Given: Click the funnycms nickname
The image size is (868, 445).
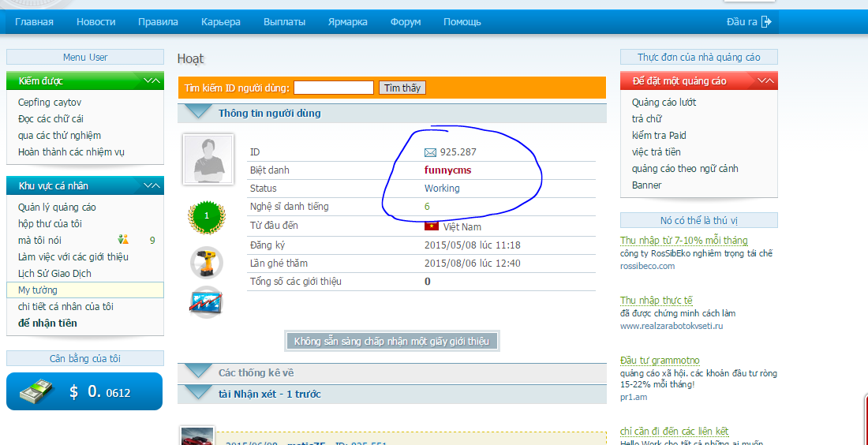Looking at the screenshot, I should point(448,170).
